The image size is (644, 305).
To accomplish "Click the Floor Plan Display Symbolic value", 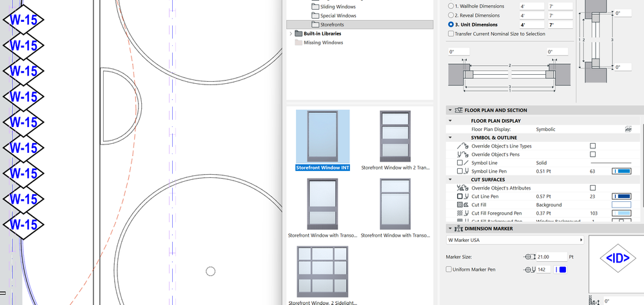I will pyautogui.click(x=545, y=129).
